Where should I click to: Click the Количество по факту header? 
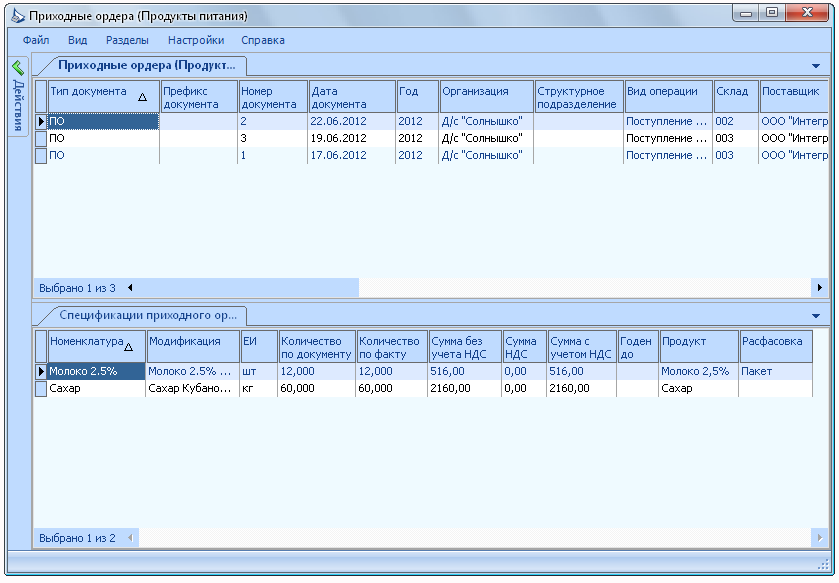[392, 346]
